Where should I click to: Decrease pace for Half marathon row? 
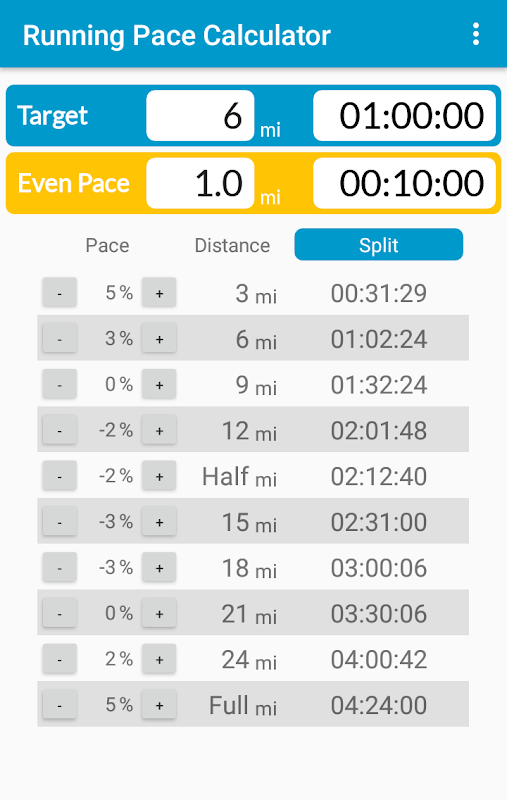point(60,476)
